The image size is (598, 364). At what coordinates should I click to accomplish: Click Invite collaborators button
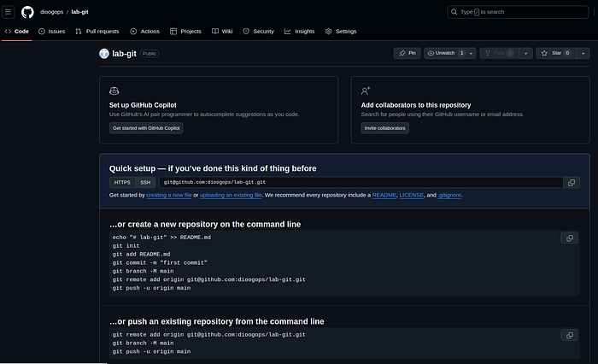click(x=384, y=128)
